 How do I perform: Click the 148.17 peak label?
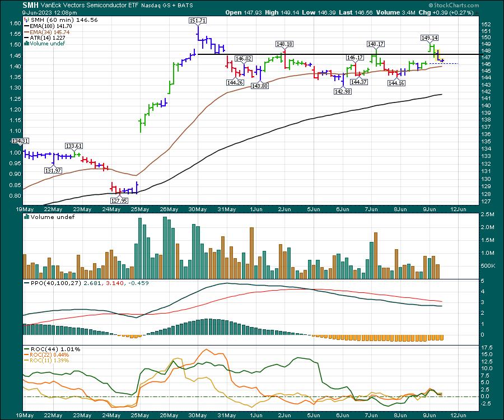tap(376, 44)
